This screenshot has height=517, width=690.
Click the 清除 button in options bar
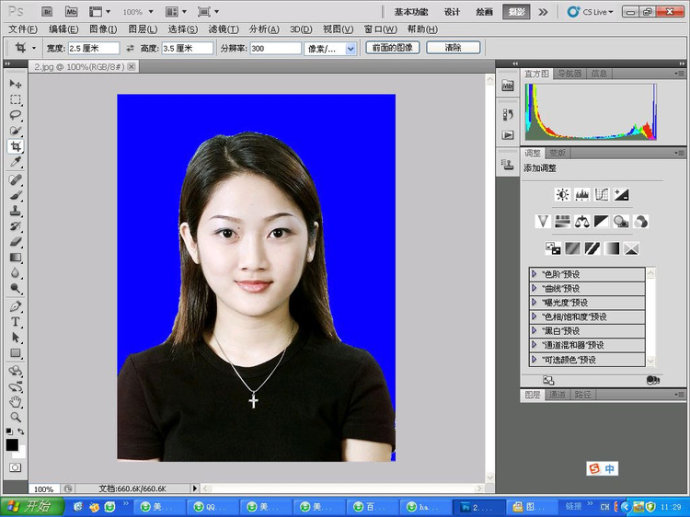coord(452,48)
